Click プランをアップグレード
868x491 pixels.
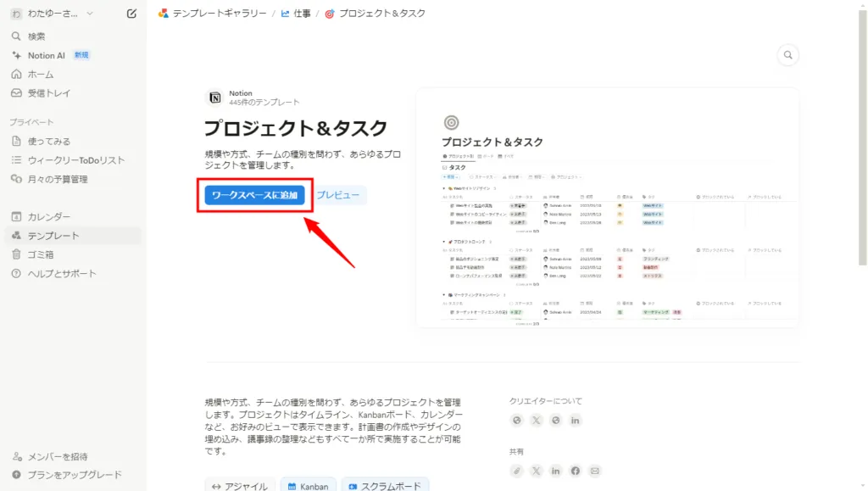pos(73,474)
